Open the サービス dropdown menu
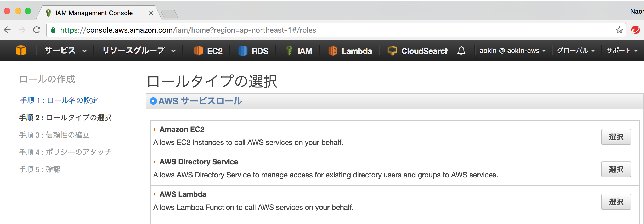Image resolution: width=644 pixels, height=224 pixels. coord(65,51)
